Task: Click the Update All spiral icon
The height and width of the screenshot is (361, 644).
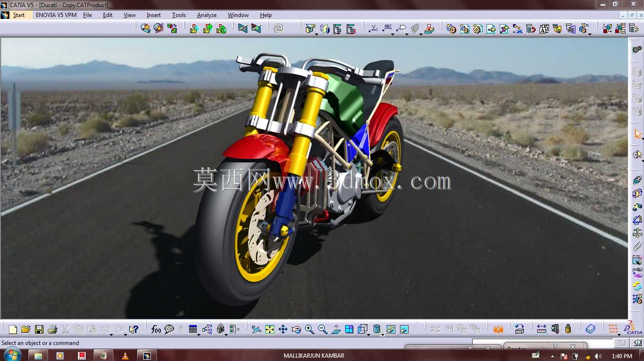Action: click(x=279, y=29)
